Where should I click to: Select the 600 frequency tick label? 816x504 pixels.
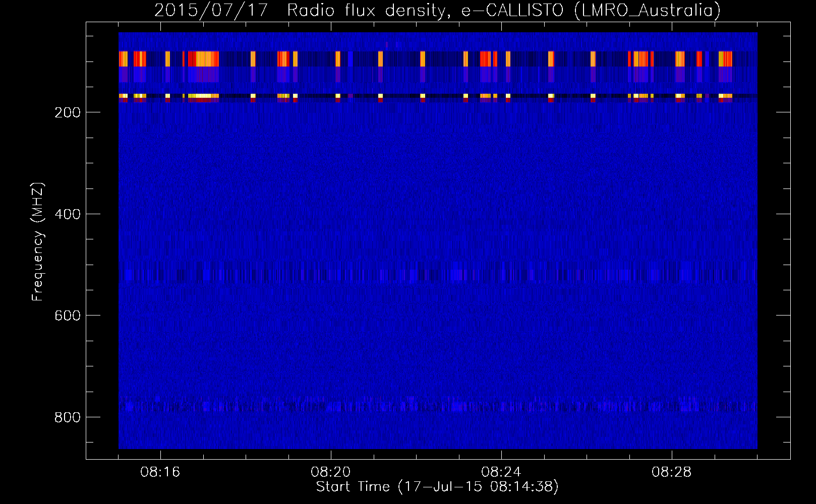pyautogui.click(x=68, y=316)
